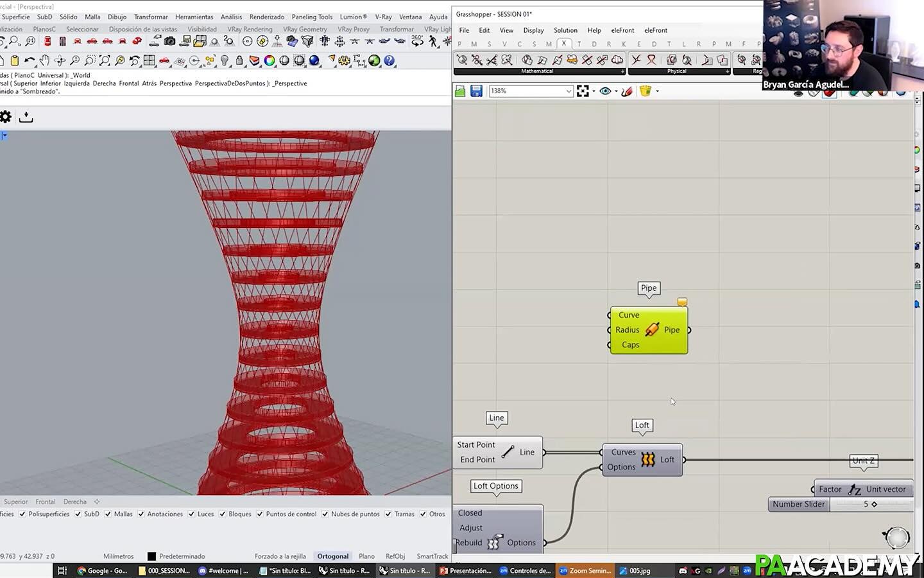This screenshot has height=578, width=924.
Task: Open Google Chrome from Windows taskbar
Action: click(103, 570)
